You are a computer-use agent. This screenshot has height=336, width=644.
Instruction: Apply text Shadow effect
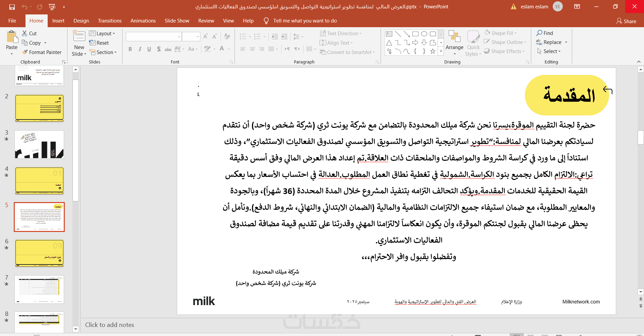tap(159, 49)
